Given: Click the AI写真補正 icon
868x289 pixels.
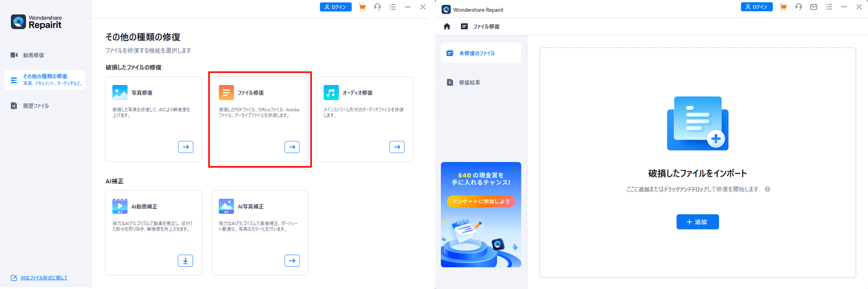Looking at the screenshot, I should (226, 206).
